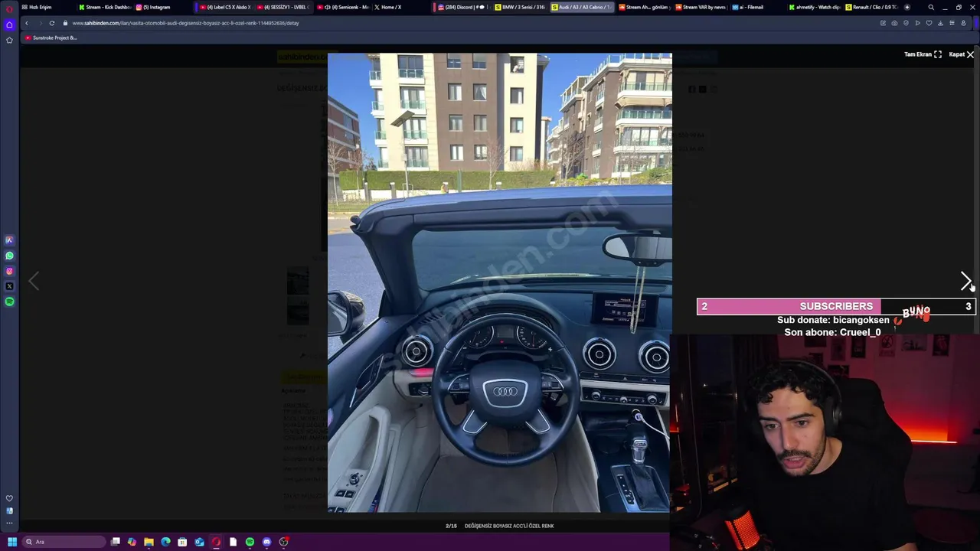Open Aria AI in Opera sidebar
The image size is (980, 551).
[9, 240]
